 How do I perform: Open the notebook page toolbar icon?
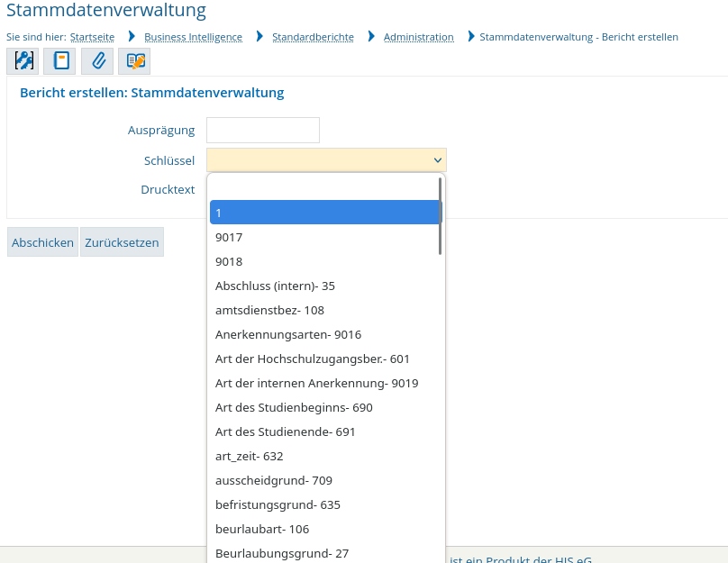[x=59, y=60]
